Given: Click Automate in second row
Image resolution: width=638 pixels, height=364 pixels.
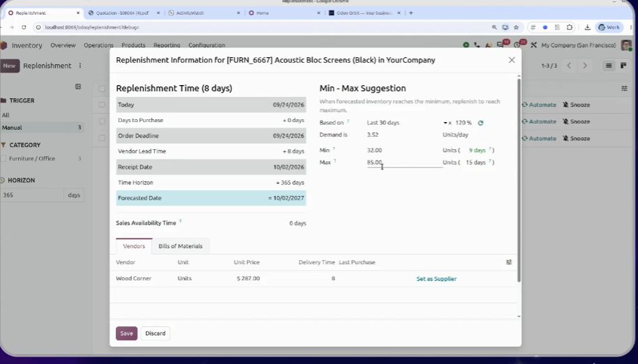Looking at the screenshot, I should (x=539, y=121).
